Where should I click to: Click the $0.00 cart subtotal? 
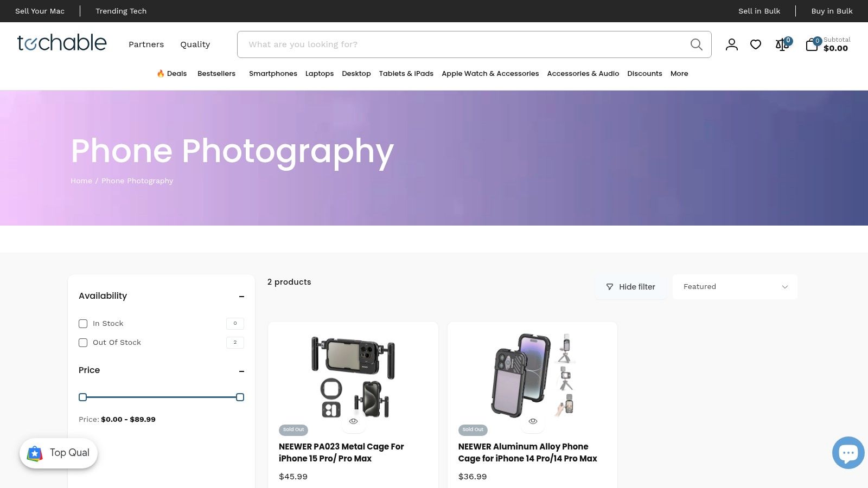pyautogui.click(x=835, y=48)
